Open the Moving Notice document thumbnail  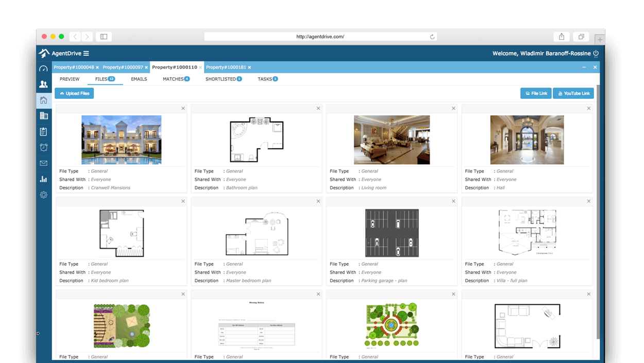point(257,325)
